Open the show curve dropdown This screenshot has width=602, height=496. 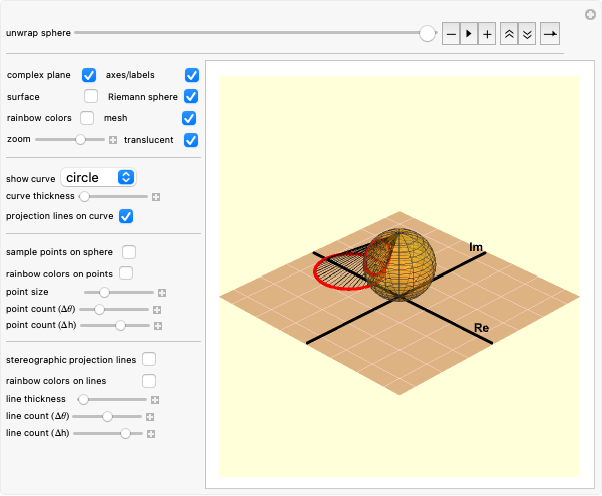[x=98, y=177]
